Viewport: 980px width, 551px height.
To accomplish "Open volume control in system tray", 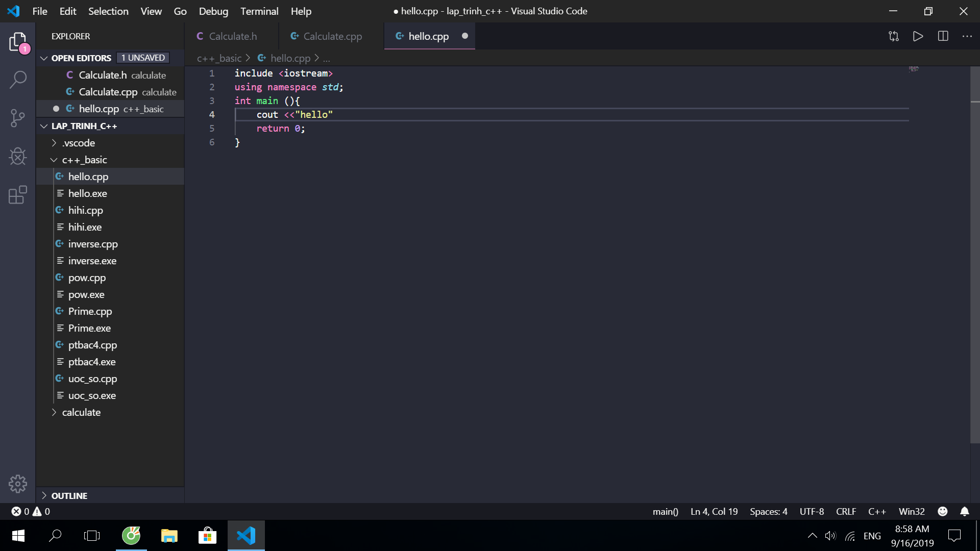I will click(x=830, y=536).
